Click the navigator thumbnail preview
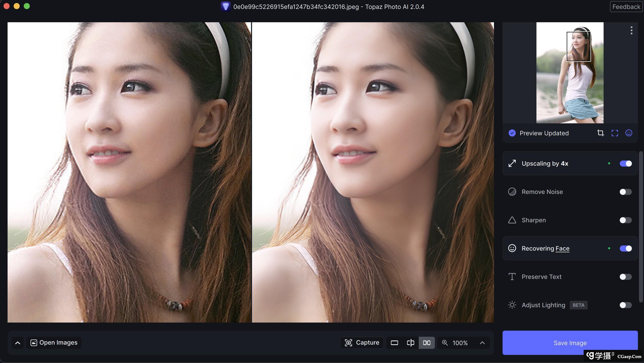This screenshot has width=644, height=363. (570, 73)
